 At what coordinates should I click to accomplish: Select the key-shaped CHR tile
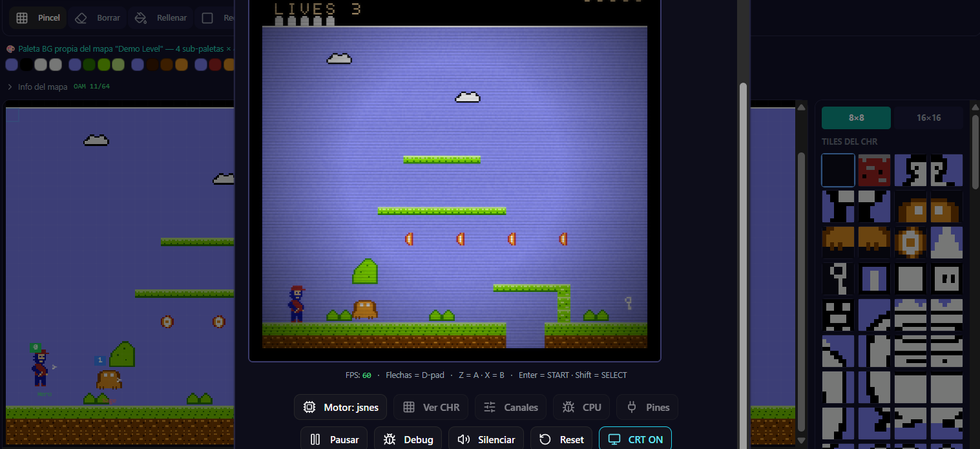coord(839,279)
